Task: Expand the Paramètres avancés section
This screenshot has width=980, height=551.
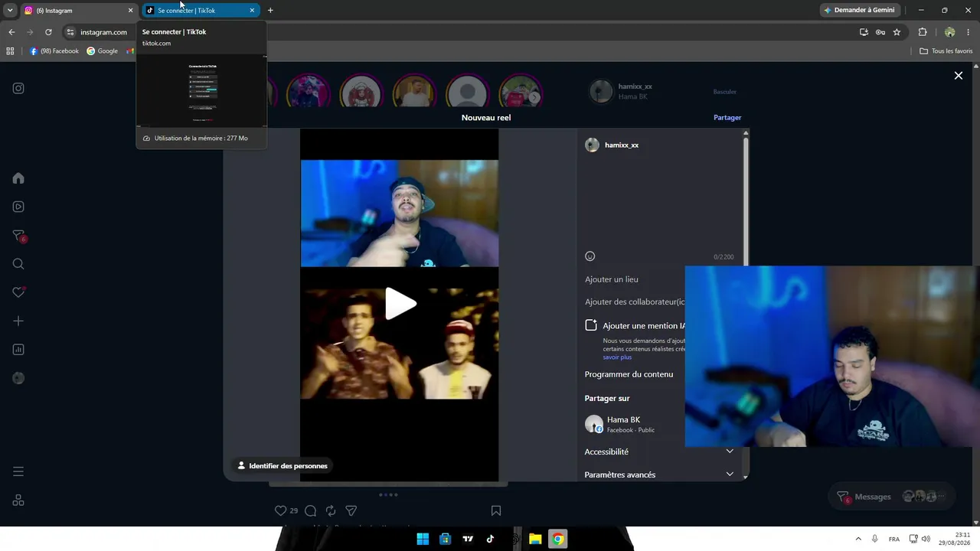Action: point(658,474)
